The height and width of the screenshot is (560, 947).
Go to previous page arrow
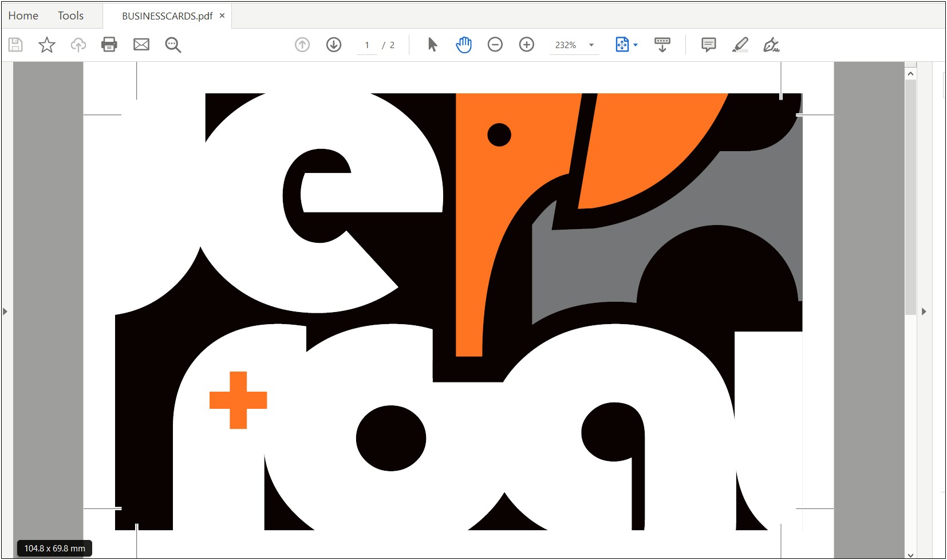tap(302, 45)
